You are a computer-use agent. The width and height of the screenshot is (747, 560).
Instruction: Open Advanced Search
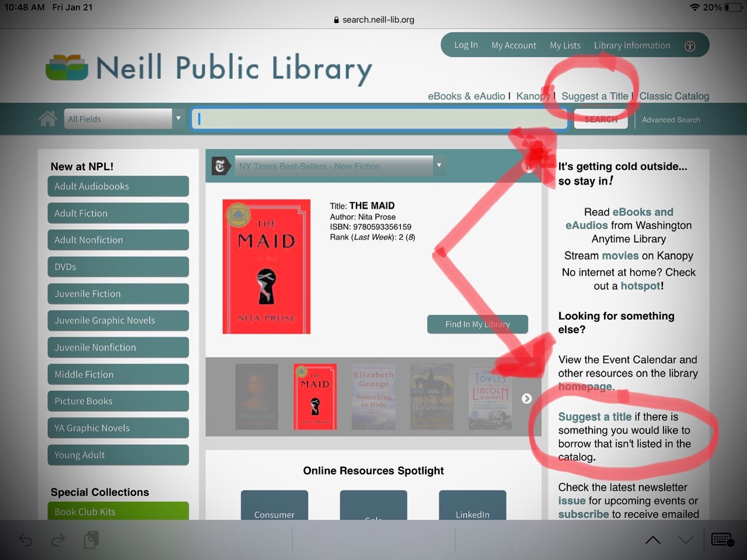[671, 120]
